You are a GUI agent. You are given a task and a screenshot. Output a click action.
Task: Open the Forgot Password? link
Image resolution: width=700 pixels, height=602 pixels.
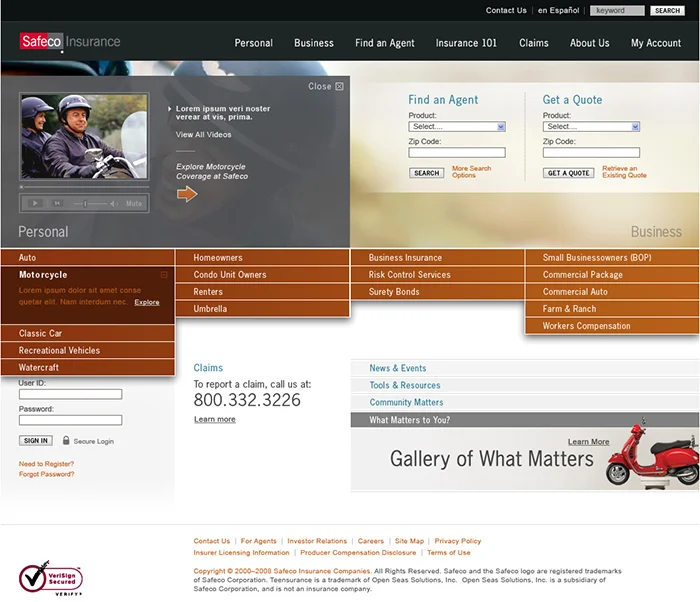click(46, 474)
